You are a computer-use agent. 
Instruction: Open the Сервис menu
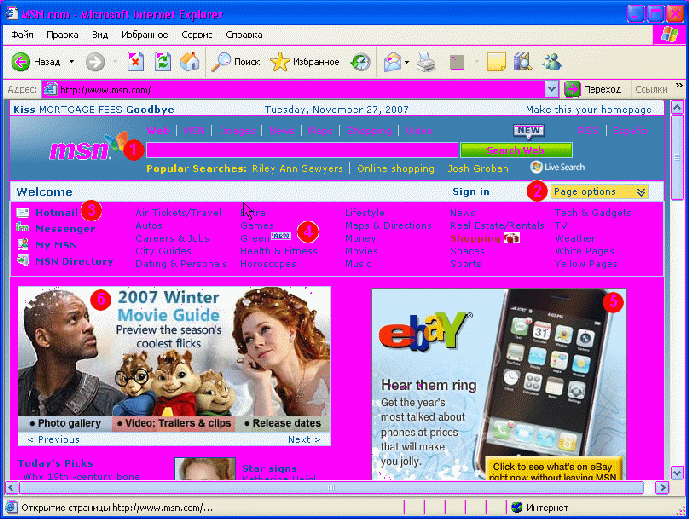tap(196, 35)
